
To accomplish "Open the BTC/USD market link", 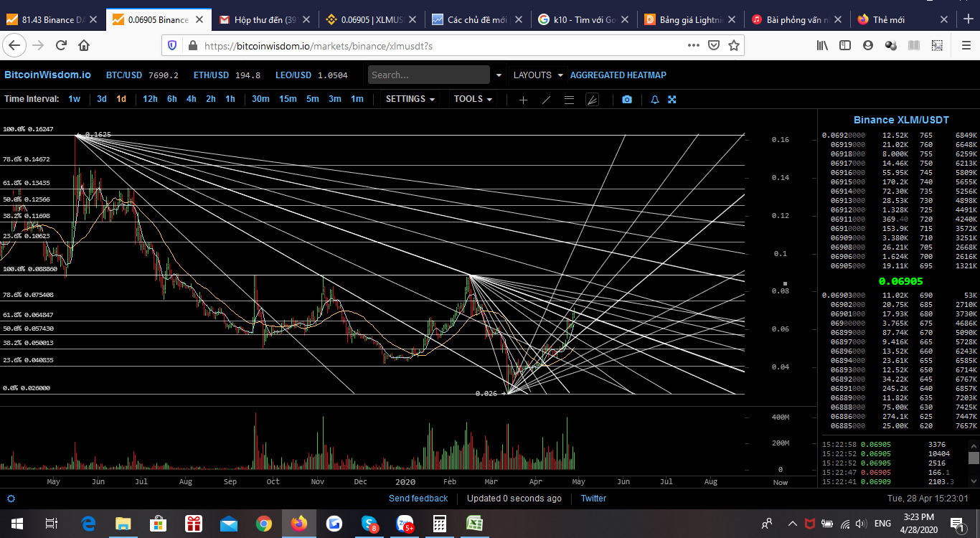I will coord(124,75).
